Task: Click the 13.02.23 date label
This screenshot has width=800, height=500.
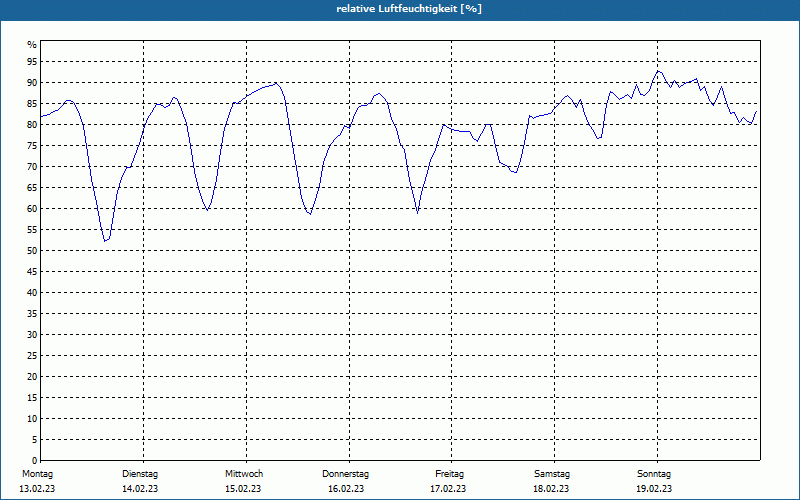Action: click(x=37, y=489)
